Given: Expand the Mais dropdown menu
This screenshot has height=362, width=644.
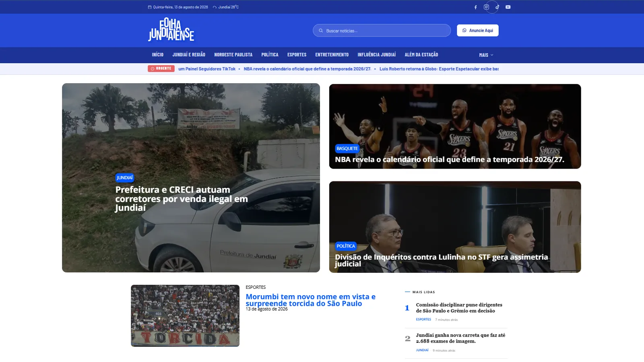Looking at the screenshot, I should tap(486, 55).
